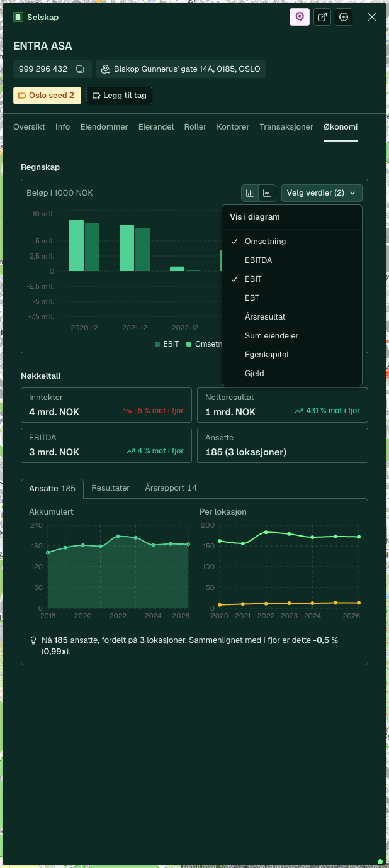Check EBT in diagram list
This screenshot has width=389, height=868.
click(292, 298)
